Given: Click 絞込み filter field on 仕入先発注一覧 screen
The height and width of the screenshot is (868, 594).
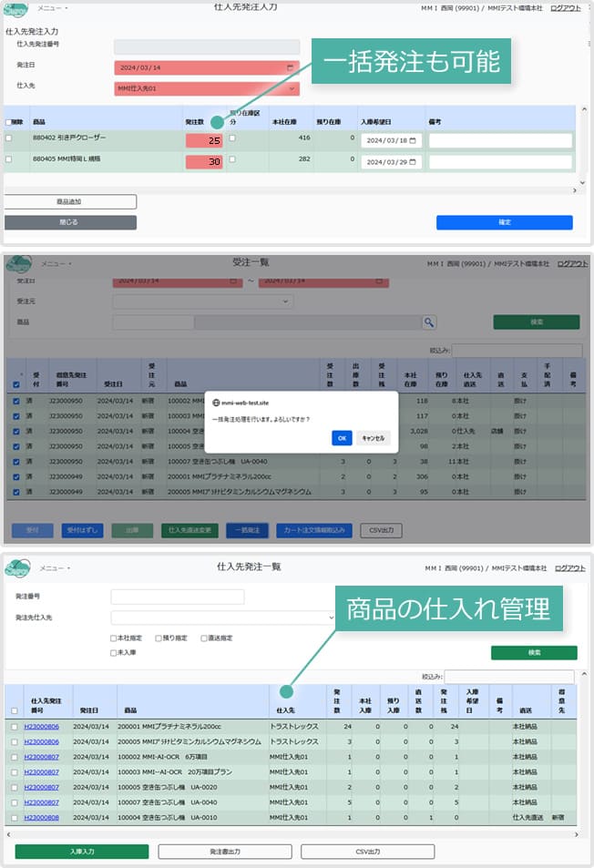Looking at the screenshot, I should pyautogui.click(x=509, y=677).
